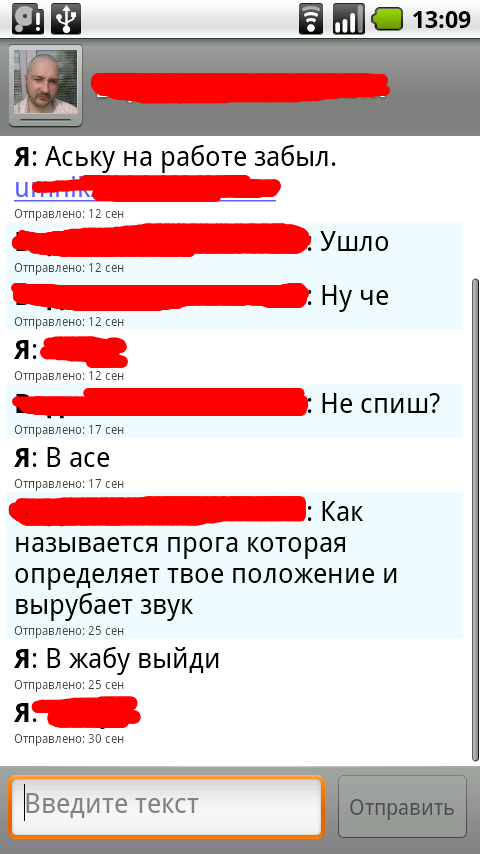Image resolution: width=480 pixels, height=854 pixels.
Task: Click the chat's vertical scrollbar
Action: point(475,520)
